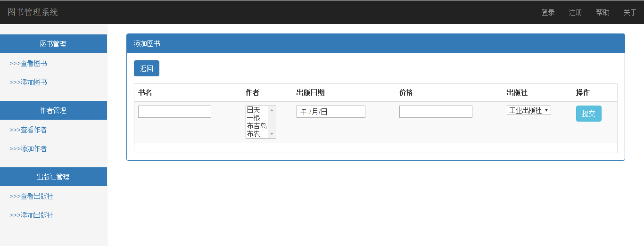Select author 布吉岛 in the list
Viewport: 644px width, 246px height.
pyautogui.click(x=257, y=126)
